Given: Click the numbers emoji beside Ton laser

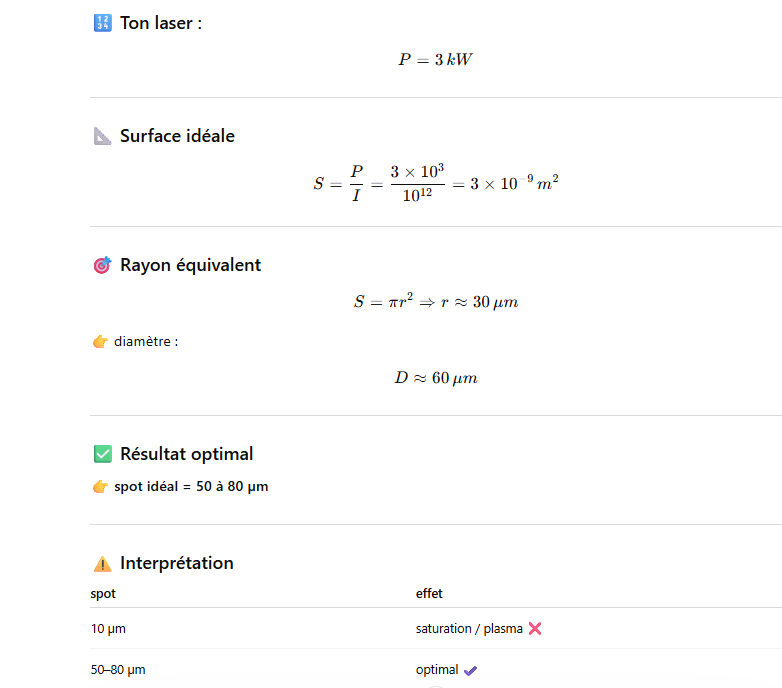Looking at the screenshot, I should tap(101, 23).
